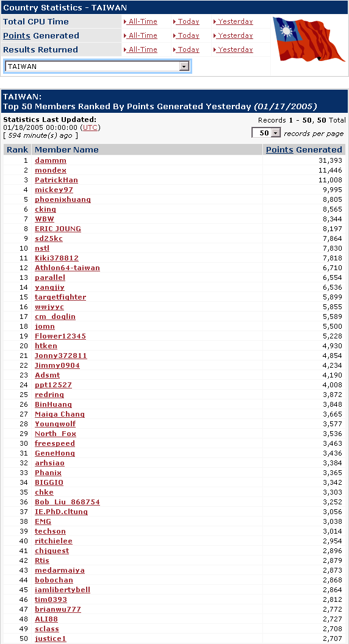Click the Taiwan flag image
This screenshot has height=644, width=349.
(308, 40)
